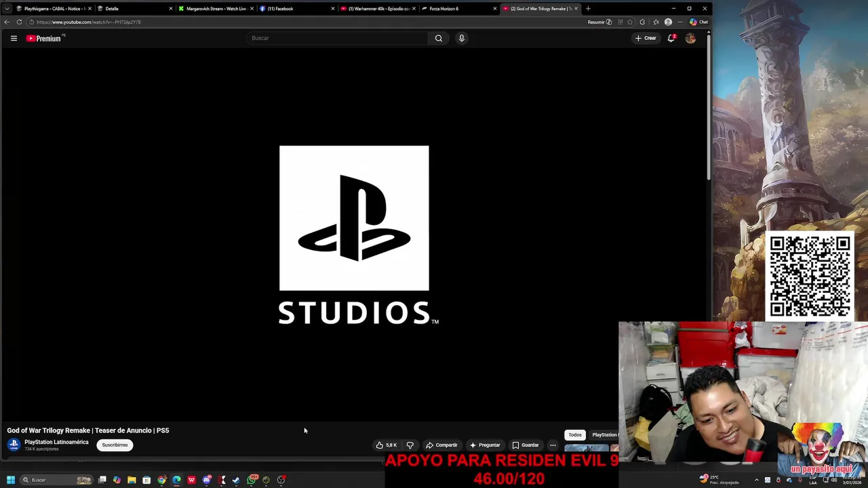The height and width of the screenshot is (488, 868).
Task: Click the Crear create button
Action: pyautogui.click(x=646, y=38)
